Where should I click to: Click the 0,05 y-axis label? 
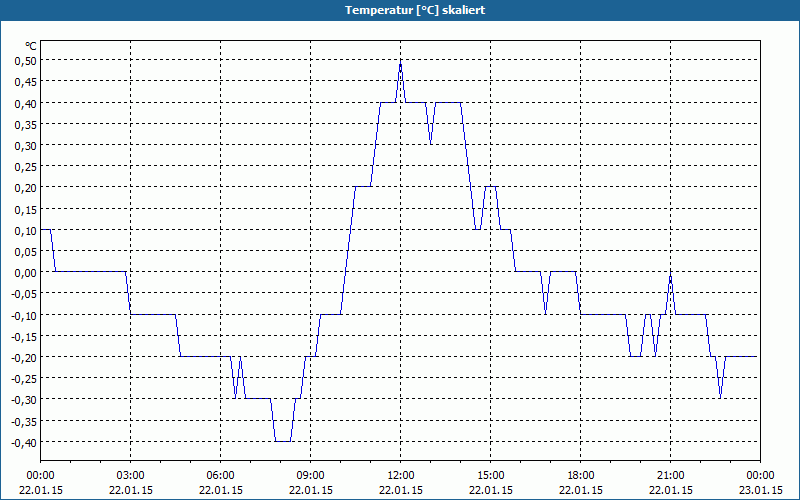coord(27,252)
